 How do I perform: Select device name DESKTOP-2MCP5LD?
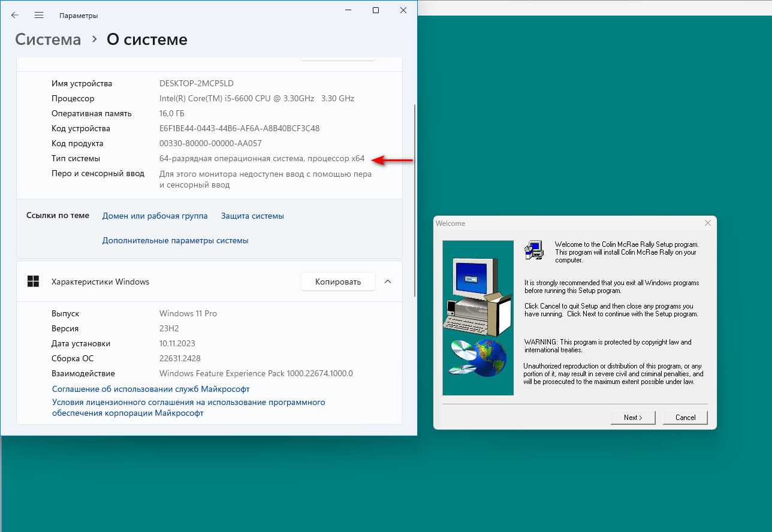click(197, 83)
